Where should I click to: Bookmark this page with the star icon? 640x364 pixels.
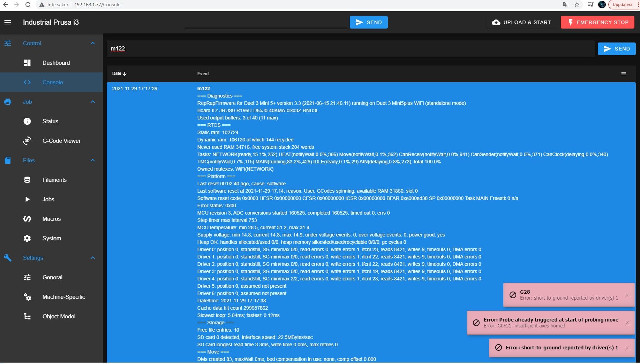pyautogui.click(x=577, y=5)
